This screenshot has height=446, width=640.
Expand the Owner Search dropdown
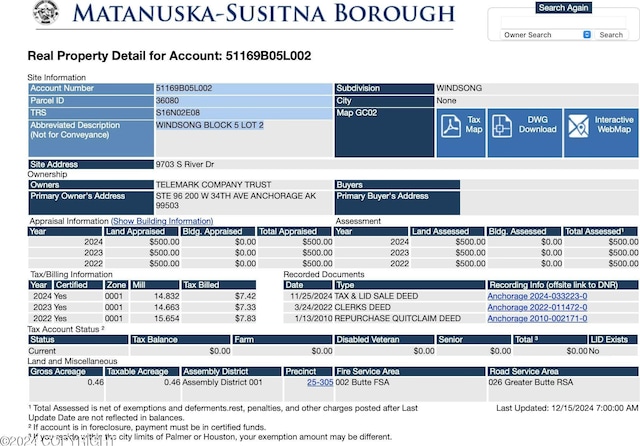546,35
